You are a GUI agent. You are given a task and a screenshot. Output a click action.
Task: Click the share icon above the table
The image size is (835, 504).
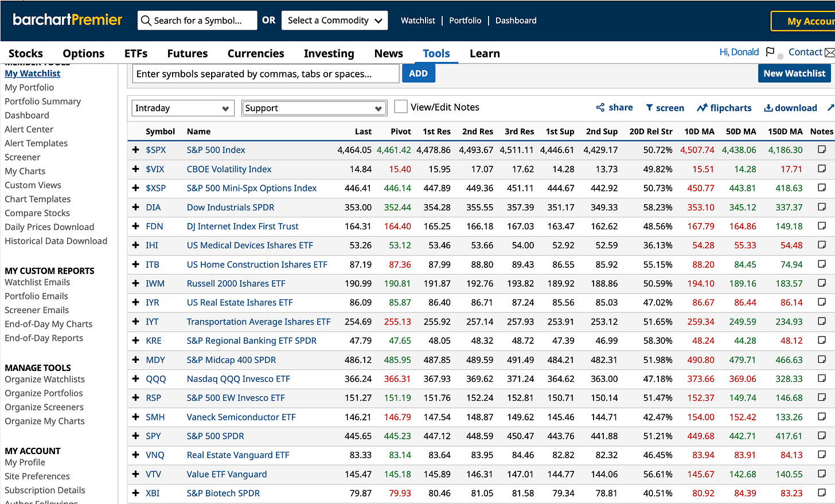pyautogui.click(x=600, y=107)
